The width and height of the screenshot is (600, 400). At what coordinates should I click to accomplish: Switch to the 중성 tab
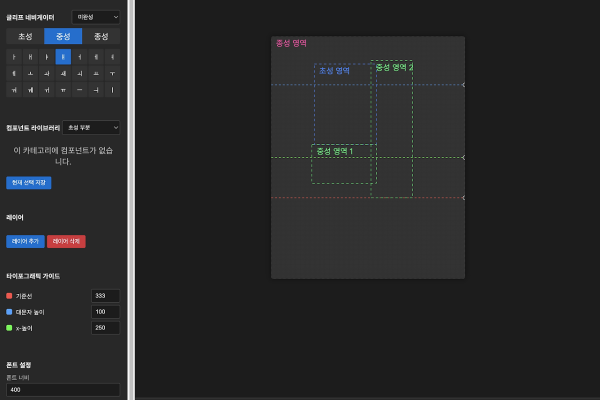click(x=63, y=36)
